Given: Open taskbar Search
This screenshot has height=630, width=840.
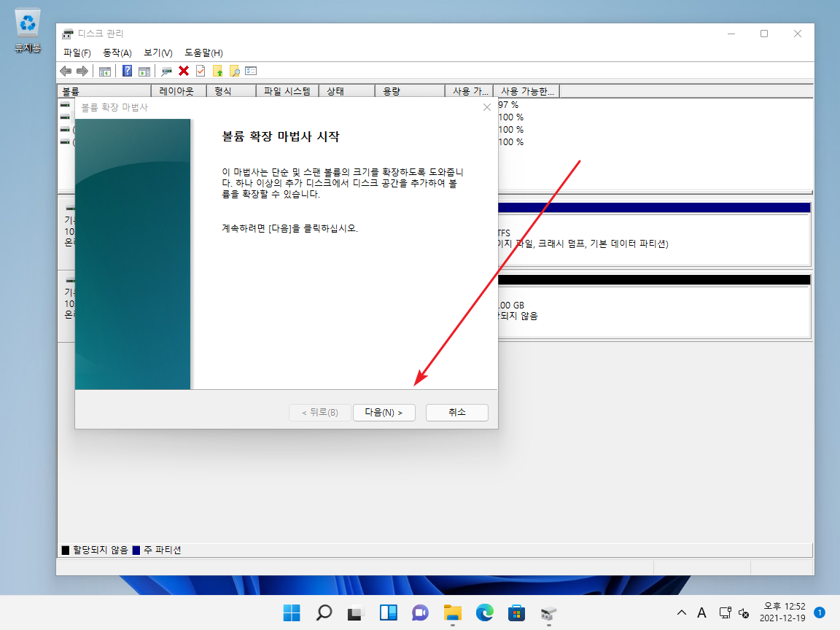Looking at the screenshot, I should click(x=324, y=612).
